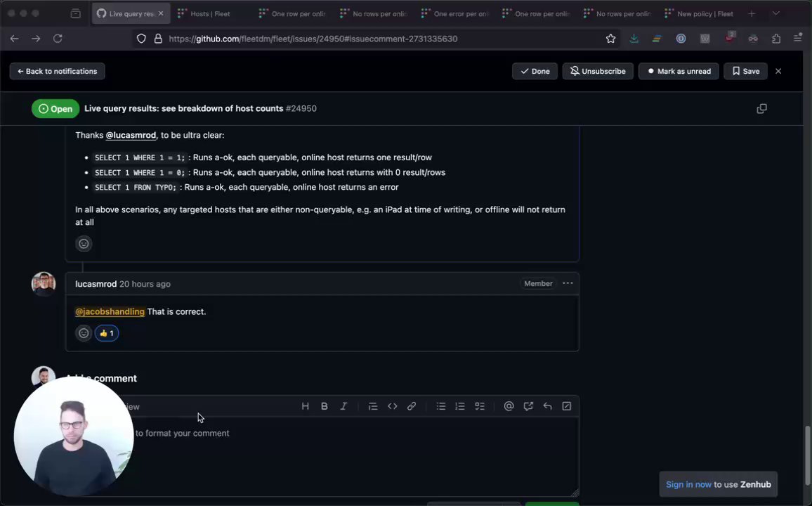Add reaction to jacobshandling's comment

(84, 244)
